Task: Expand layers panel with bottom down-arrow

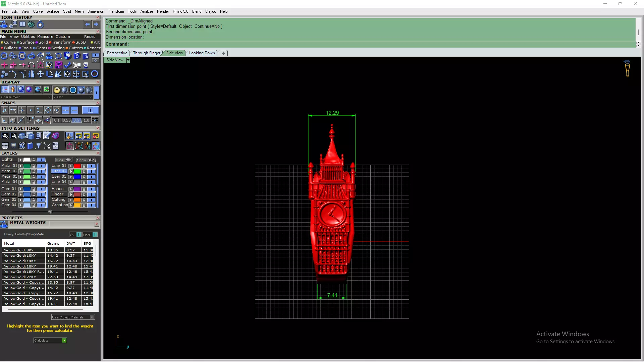Action: pyautogui.click(x=50, y=212)
